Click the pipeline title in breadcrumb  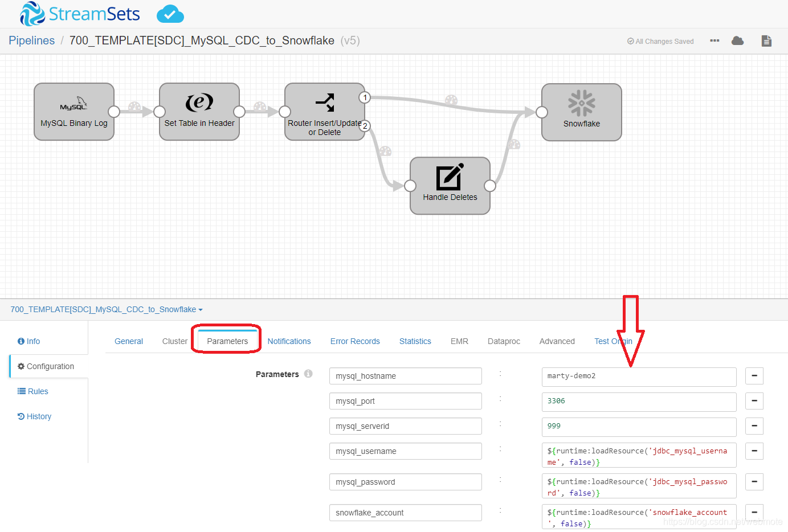(x=202, y=40)
